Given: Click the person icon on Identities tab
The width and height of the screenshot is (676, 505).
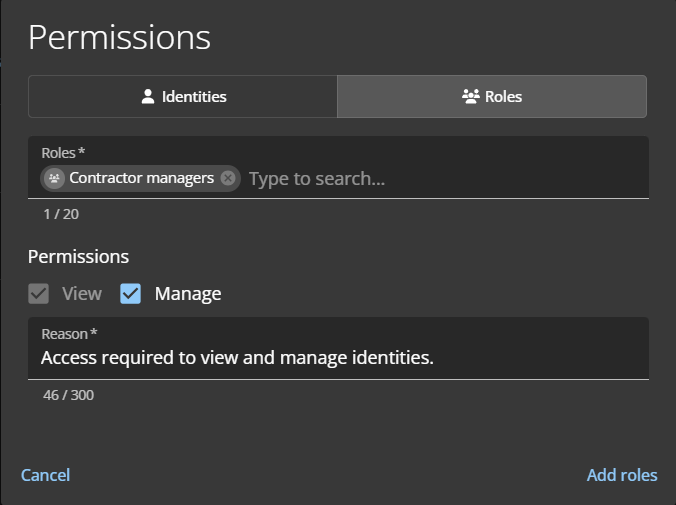Looking at the screenshot, I should tap(148, 97).
